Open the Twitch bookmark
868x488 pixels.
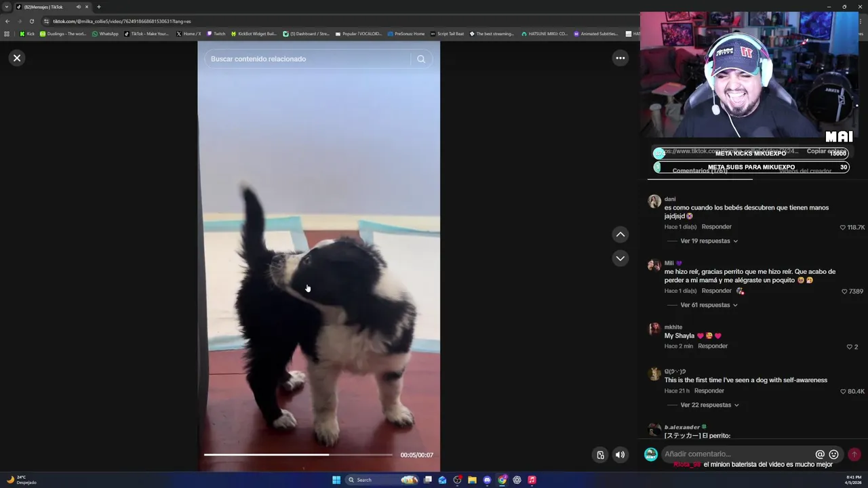click(216, 34)
